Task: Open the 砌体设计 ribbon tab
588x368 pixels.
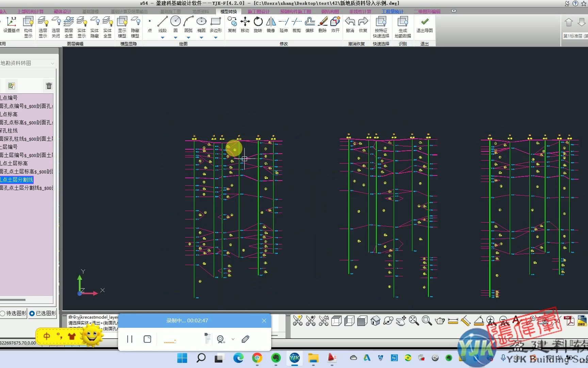Action: click(63, 12)
